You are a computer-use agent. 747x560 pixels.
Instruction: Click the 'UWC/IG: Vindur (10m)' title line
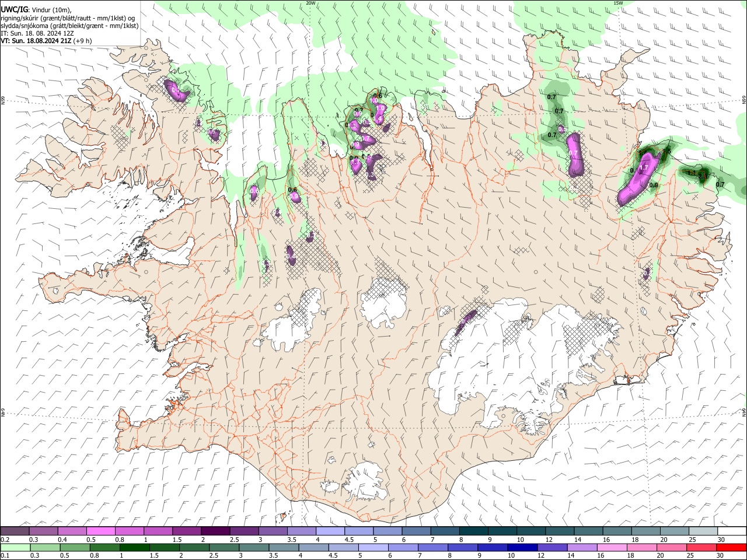click(36, 9)
